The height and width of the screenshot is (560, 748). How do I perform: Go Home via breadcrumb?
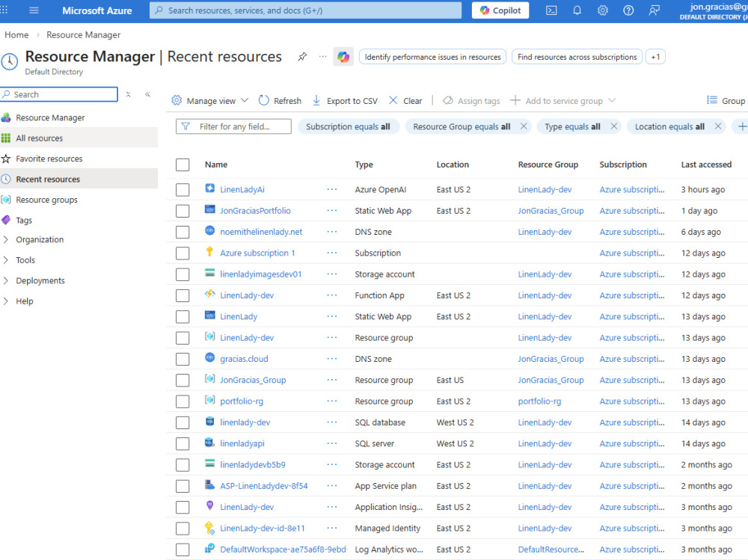[16, 35]
